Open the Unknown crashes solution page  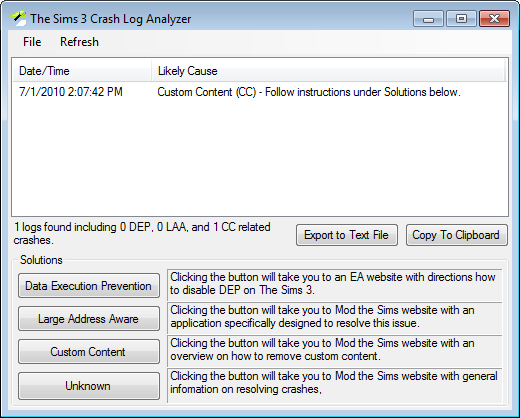coord(89,386)
